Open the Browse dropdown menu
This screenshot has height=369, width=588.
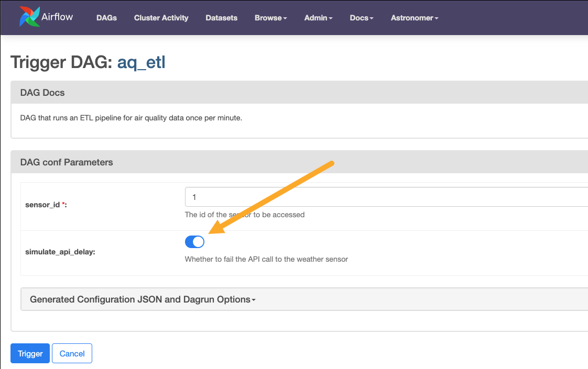pyautogui.click(x=270, y=18)
